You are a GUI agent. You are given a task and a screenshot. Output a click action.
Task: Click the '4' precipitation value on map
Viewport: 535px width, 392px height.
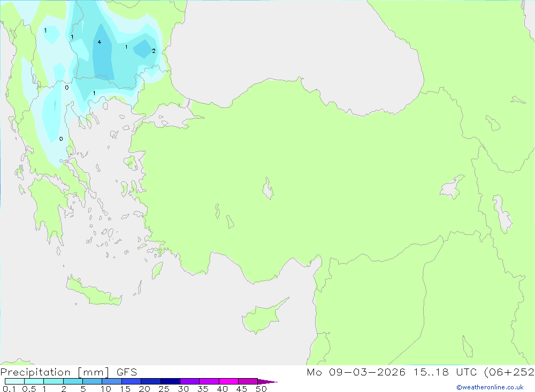point(100,42)
